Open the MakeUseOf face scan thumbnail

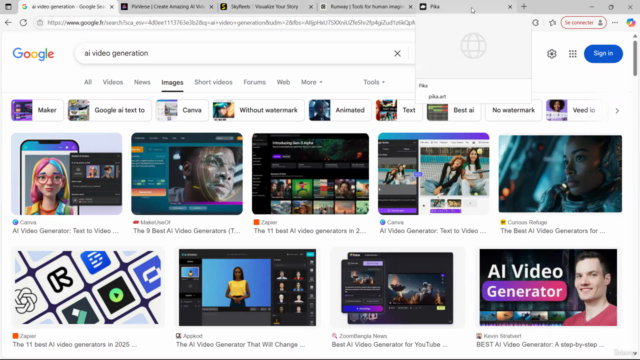(187, 174)
